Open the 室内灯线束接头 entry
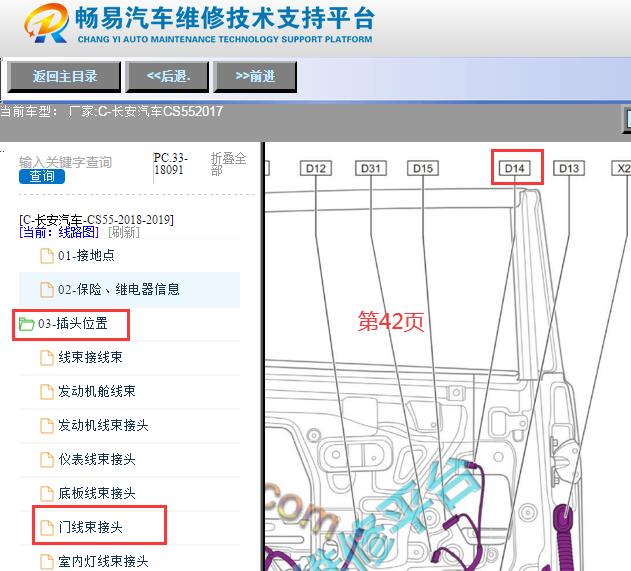Screen dimensions: 631x571 point(103,561)
